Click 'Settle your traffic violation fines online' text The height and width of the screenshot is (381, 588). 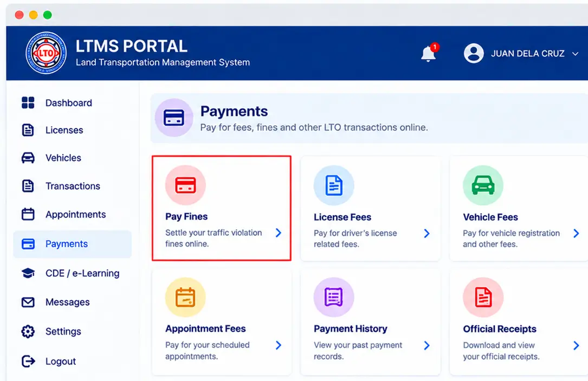click(214, 238)
